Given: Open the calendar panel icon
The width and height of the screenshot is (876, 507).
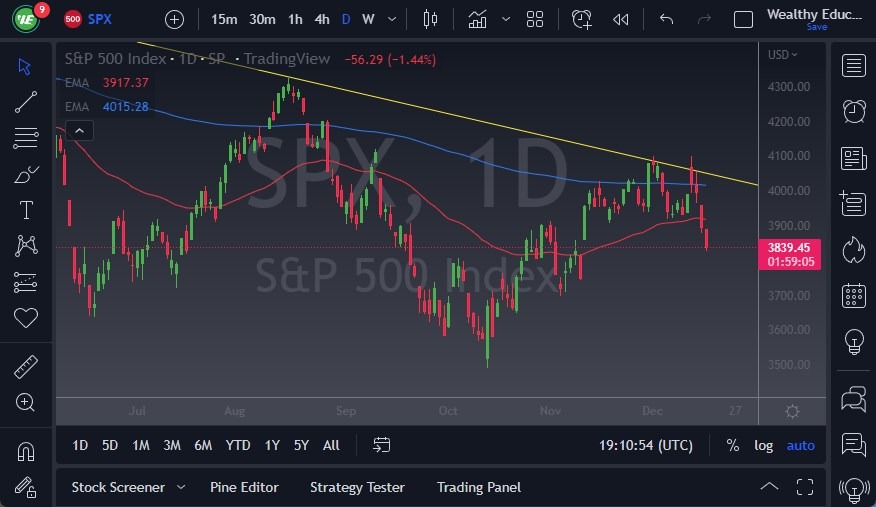Looking at the screenshot, I should click(853, 295).
